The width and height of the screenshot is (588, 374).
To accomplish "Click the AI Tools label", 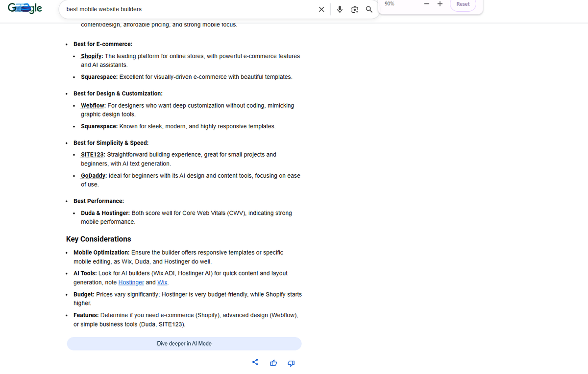I will [85, 274].
